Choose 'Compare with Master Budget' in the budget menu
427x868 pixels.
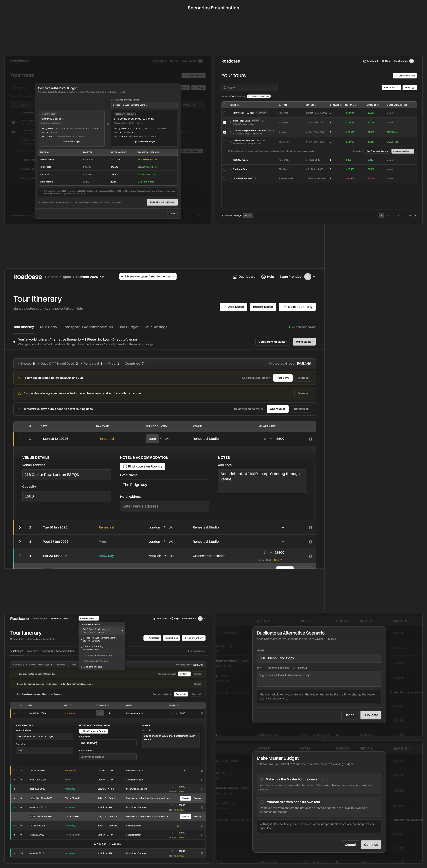click(102, 655)
